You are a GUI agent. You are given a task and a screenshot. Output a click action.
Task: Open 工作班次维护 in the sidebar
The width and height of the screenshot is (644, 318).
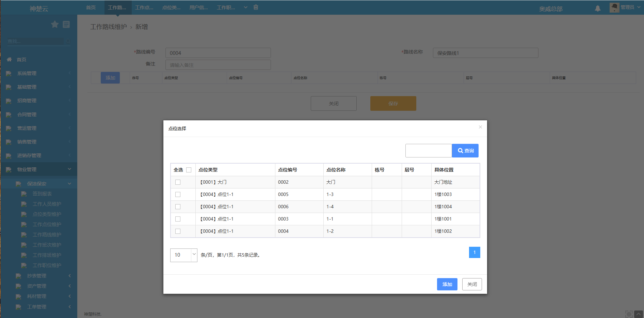point(47,245)
